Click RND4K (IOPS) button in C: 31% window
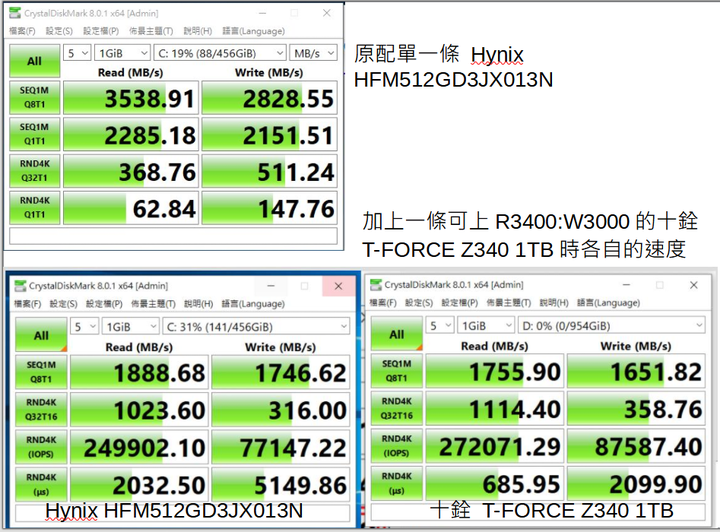 pos(41,447)
